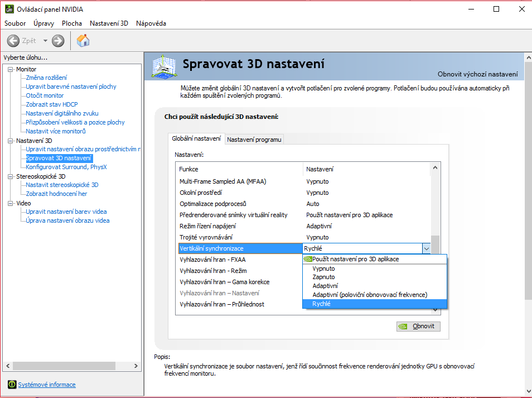Open Konfigurovat Surround, PhysX task
Viewport: 532px width, 398px height.
tap(66, 167)
